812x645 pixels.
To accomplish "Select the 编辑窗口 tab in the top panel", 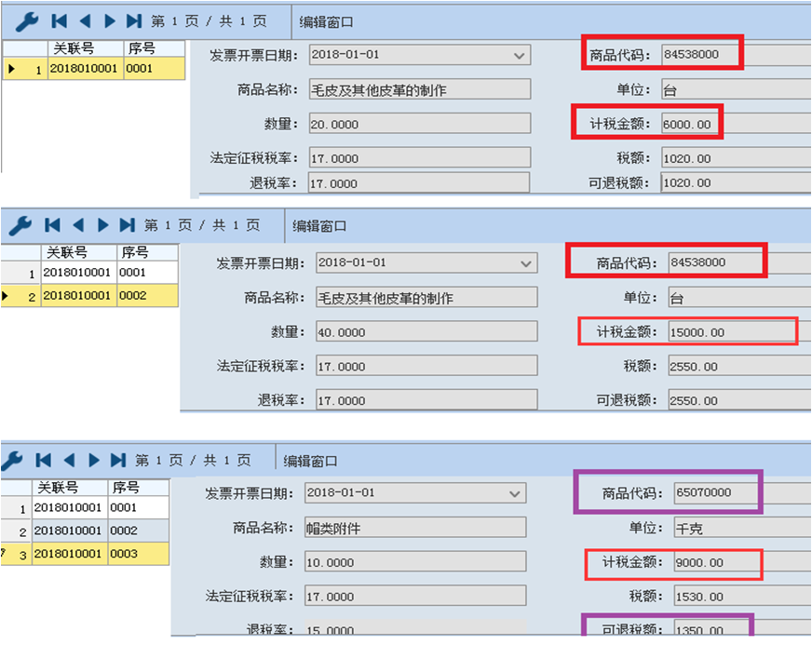I will click(327, 21).
